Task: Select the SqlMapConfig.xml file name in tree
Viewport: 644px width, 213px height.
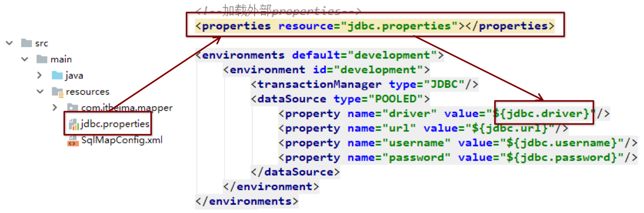Action: (x=122, y=140)
